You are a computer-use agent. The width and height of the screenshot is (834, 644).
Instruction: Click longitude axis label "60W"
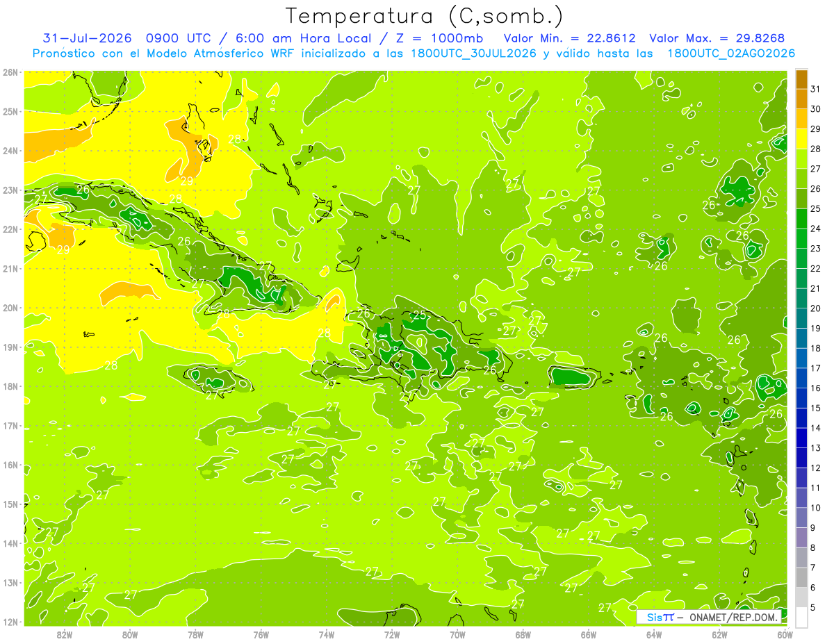tap(785, 635)
